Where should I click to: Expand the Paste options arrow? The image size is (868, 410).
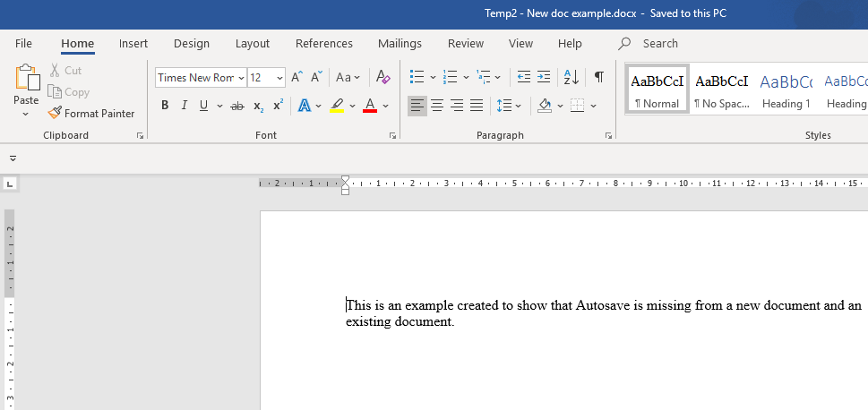coord(25,114)
